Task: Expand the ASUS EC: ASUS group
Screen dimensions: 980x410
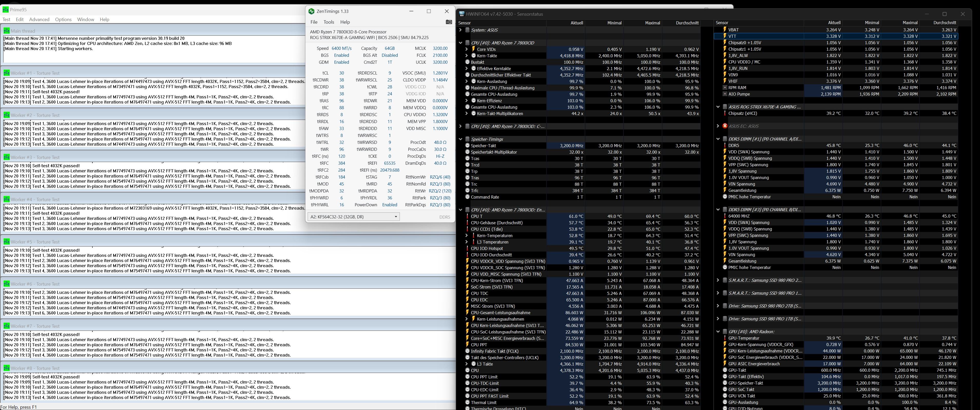Action: coord(718,126)
